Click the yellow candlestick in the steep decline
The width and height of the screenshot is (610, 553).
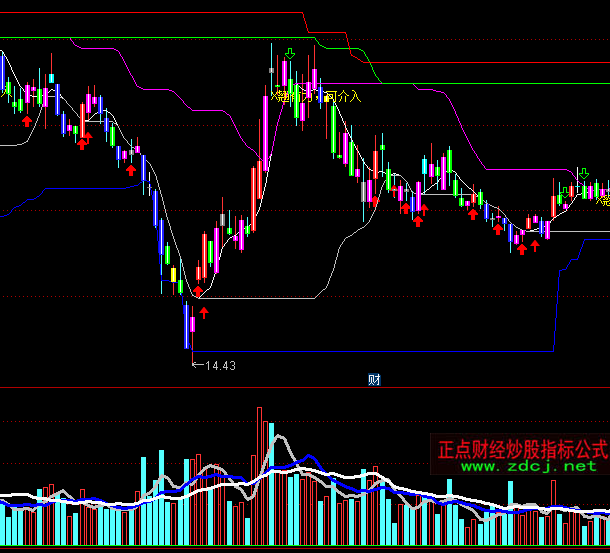pyautogui.click(x=173, y=274)
